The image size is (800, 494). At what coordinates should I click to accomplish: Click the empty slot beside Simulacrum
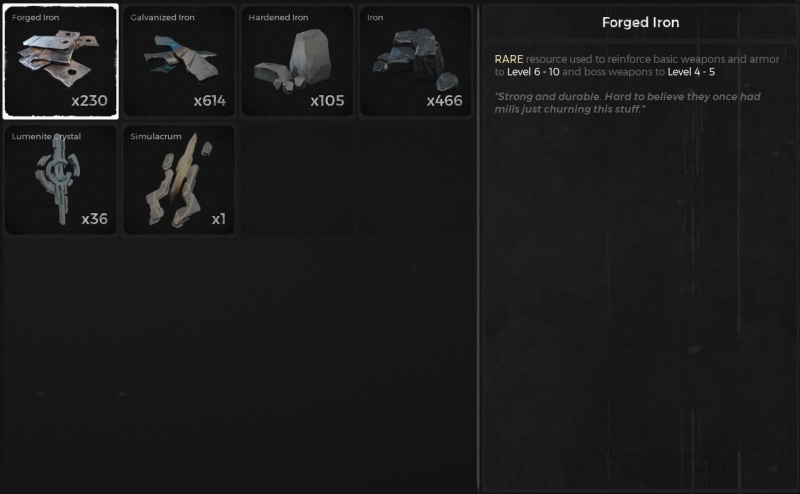click(x=297, y=180)
